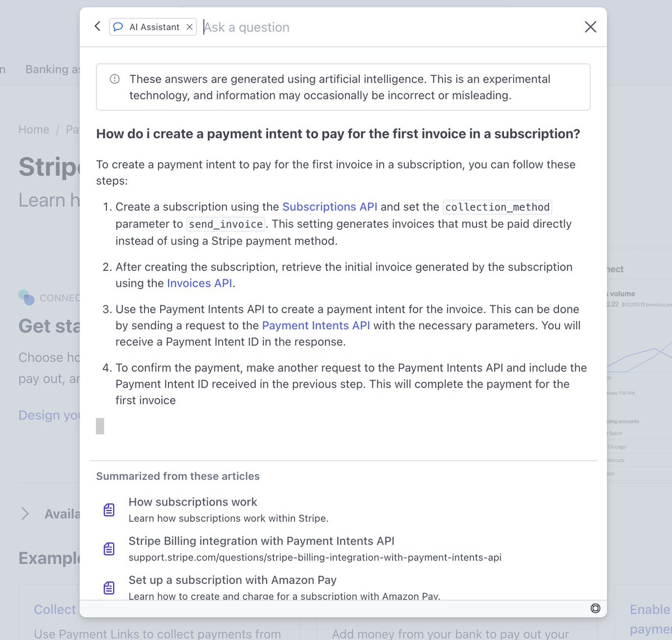Open Stripe Billing integration with Payment Intents article
The height and width of the screenshot is (640, 672).
point(262,541)
